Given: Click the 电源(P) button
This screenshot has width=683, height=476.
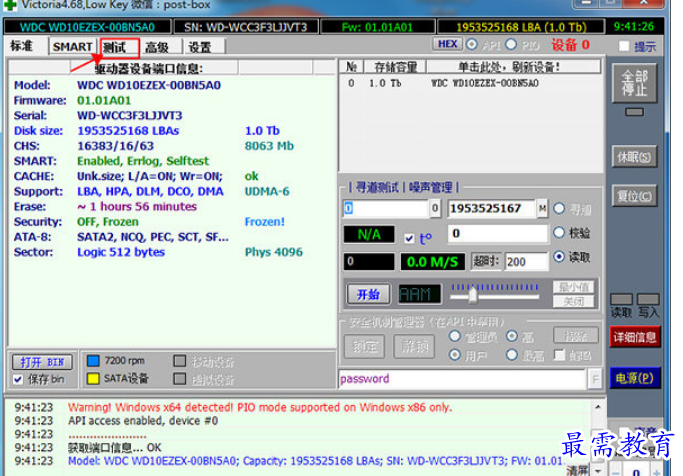Looking at the screenshot, I should tap(635, 378).
